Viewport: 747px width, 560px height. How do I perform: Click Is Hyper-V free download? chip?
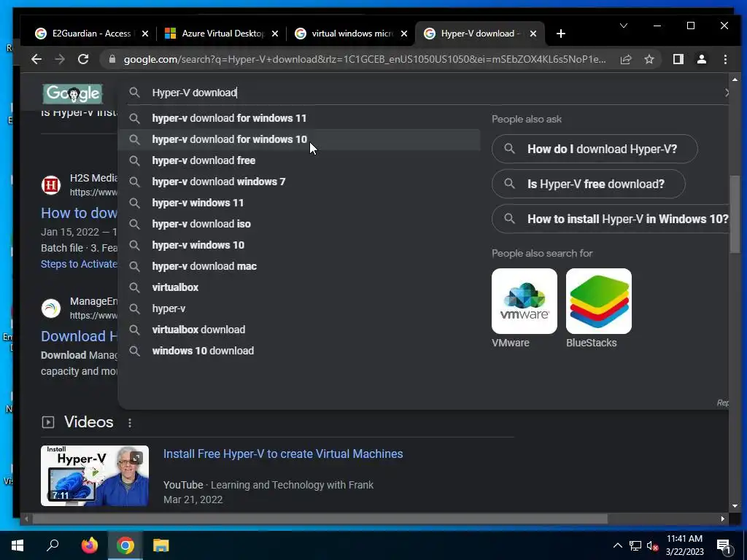point(589,184)
